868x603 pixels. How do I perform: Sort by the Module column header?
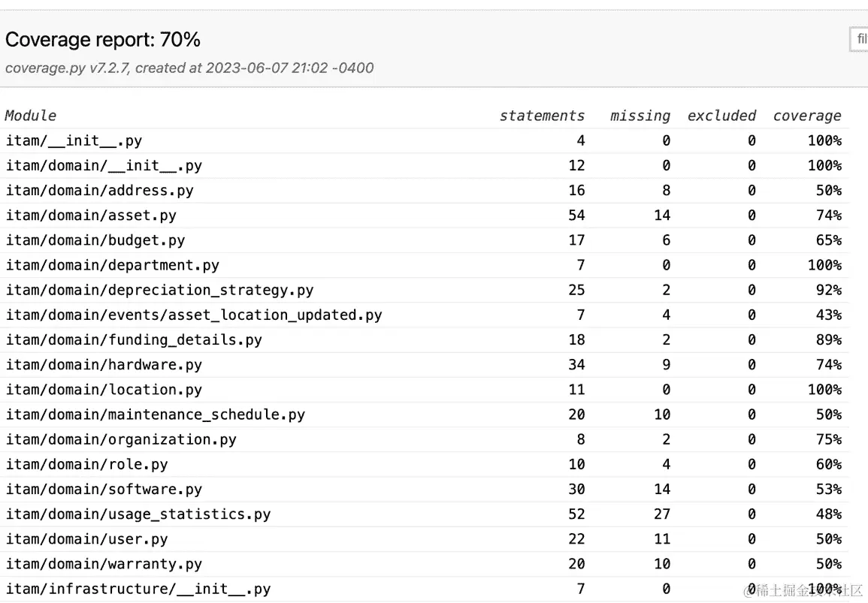[x=31, y=116]
